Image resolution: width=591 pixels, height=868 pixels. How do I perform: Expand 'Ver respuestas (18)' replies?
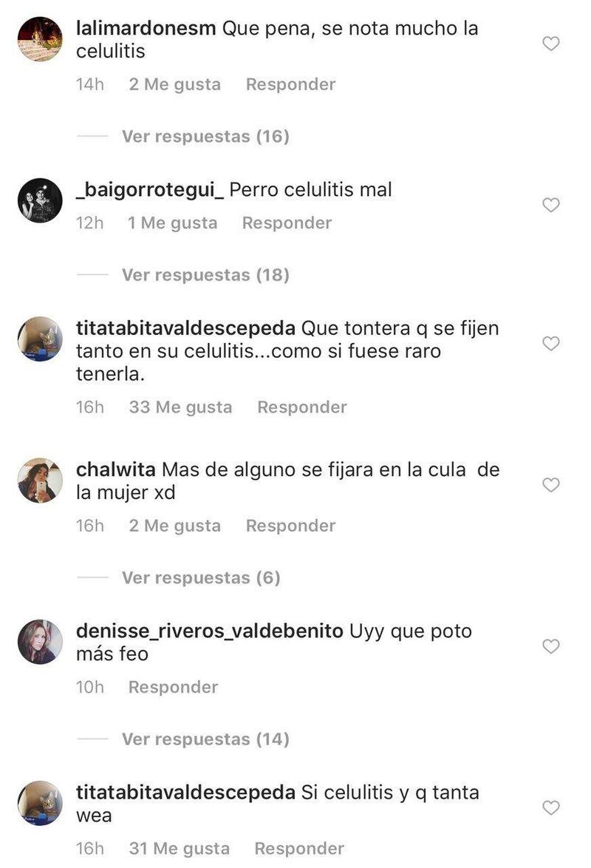(x=205, y=274)
